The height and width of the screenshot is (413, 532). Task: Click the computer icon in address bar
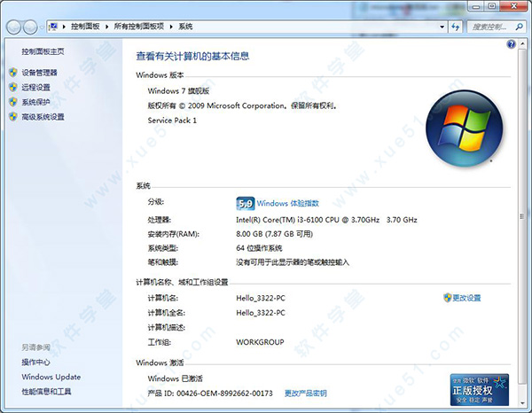[53, 27]
